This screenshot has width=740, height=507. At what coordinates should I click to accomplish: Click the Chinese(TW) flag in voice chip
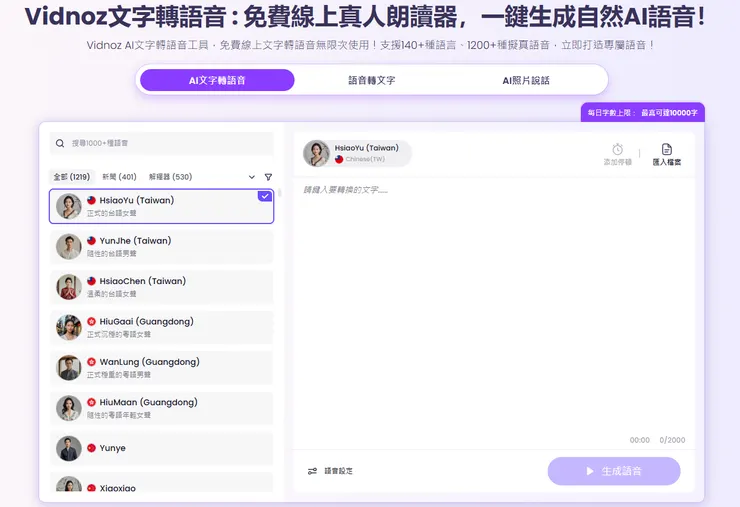pyautogui.click(x=339, y=160)
